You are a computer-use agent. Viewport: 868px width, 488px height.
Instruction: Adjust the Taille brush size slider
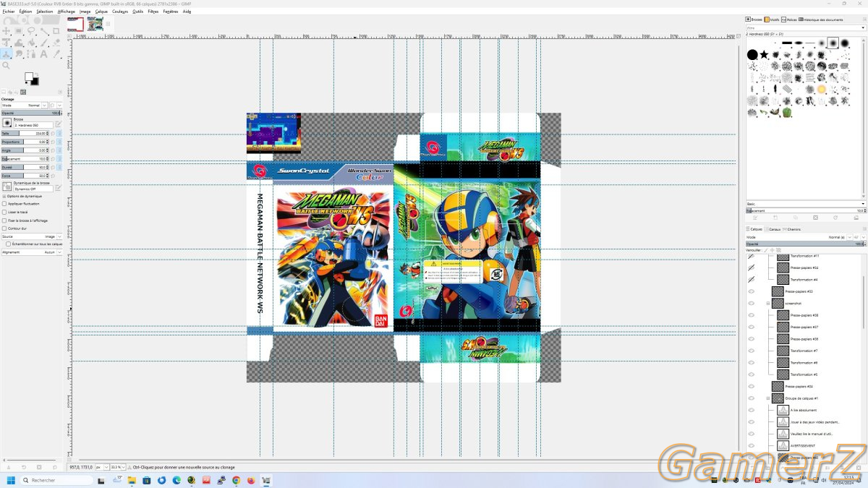27,134
